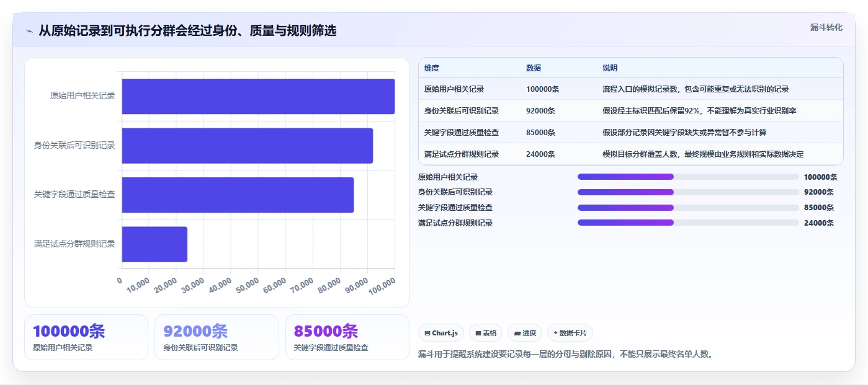Click the x-axis tick label 10,000
The image size is (868, 385).
(x=138, y=286)
